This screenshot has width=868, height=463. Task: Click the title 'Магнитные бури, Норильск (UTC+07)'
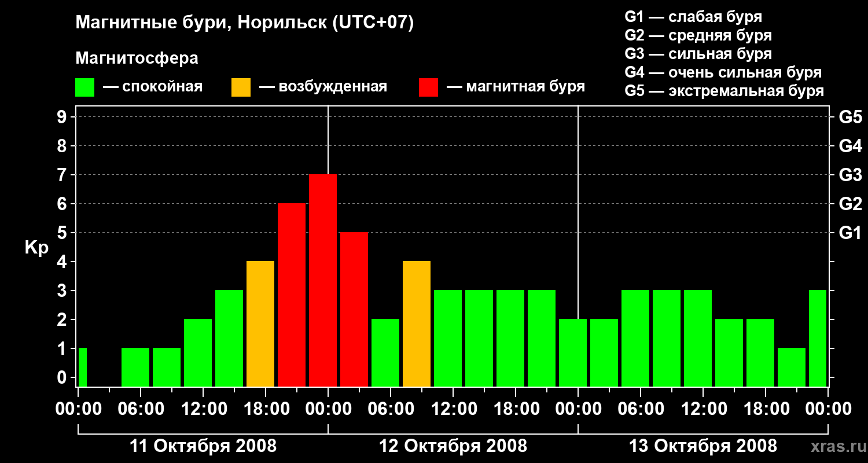click(245, 23)
